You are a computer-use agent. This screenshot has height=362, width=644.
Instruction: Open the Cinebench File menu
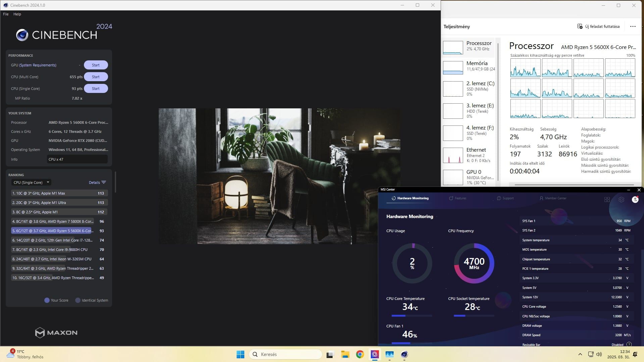click(6, 14)
